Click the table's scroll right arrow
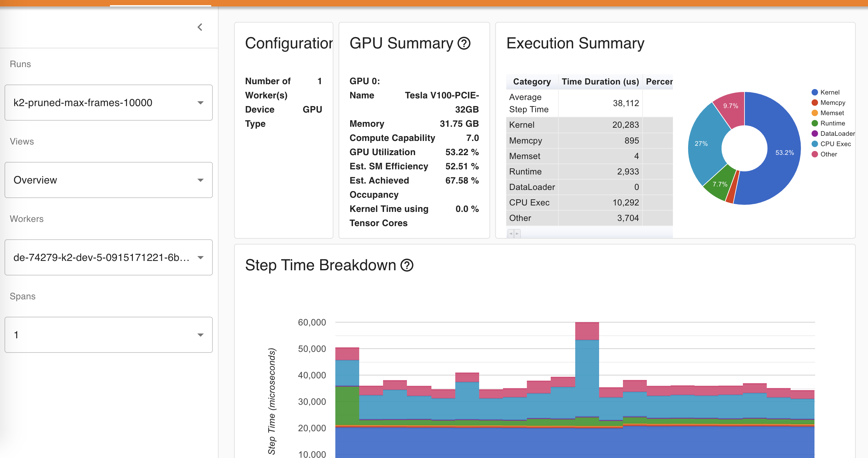The image size is (868, 458). click(x=517, y=233)
